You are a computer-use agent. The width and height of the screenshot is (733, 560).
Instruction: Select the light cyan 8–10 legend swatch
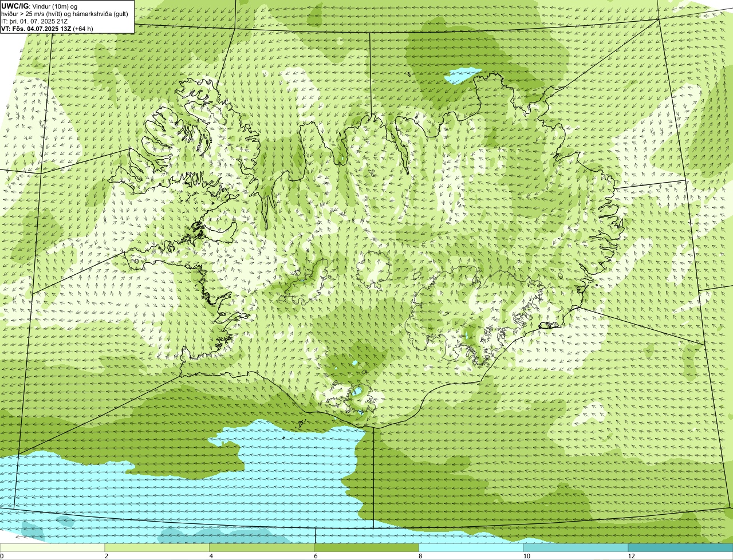point(471,547)
